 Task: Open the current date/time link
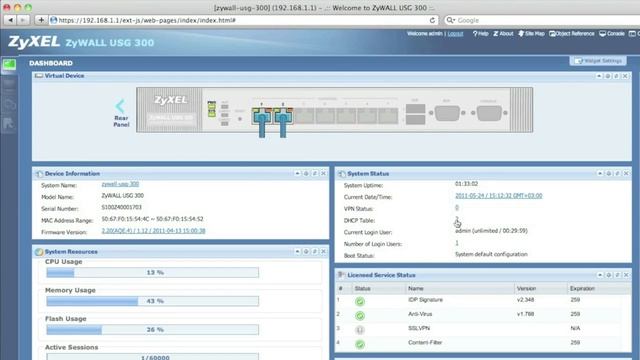click(499, 196)
